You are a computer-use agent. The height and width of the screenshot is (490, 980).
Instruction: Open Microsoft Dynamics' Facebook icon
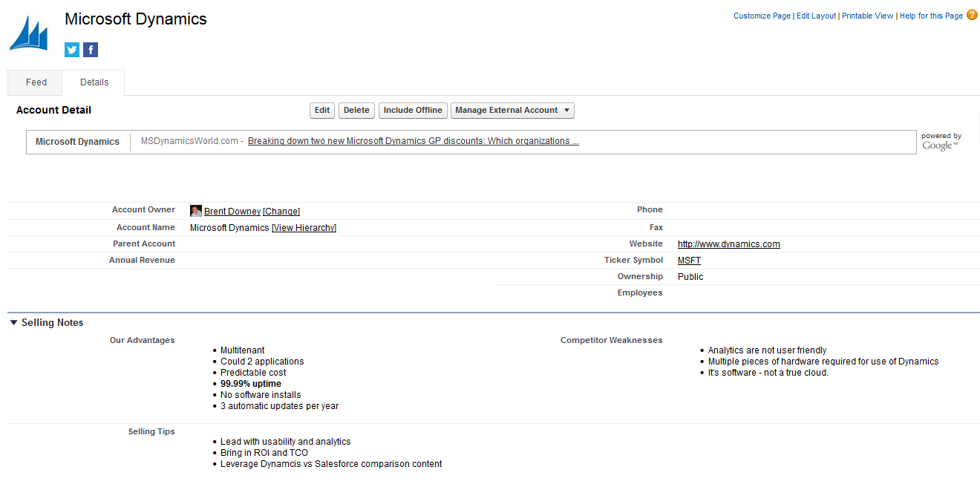[x=90, y=49]
